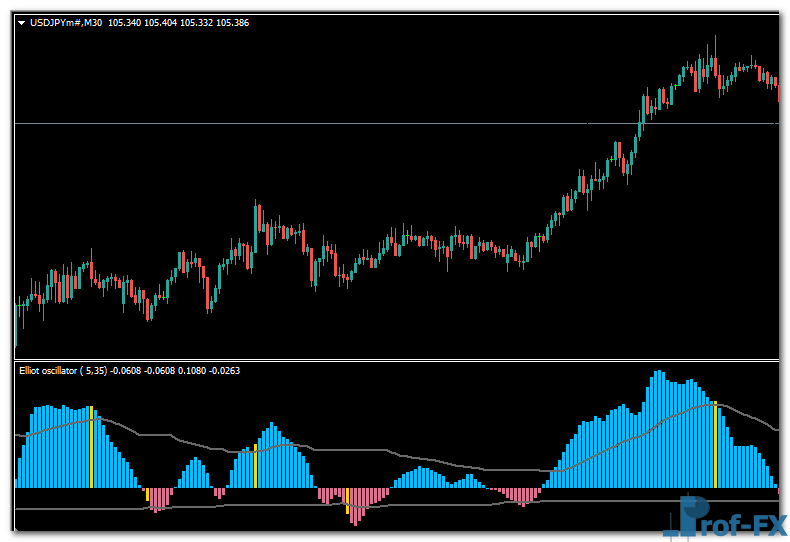The width and height of the screenshot is (790, 542).
Task: Click the yellow bar in the rightmost blue histogram cluster
Action: (715, 444)
